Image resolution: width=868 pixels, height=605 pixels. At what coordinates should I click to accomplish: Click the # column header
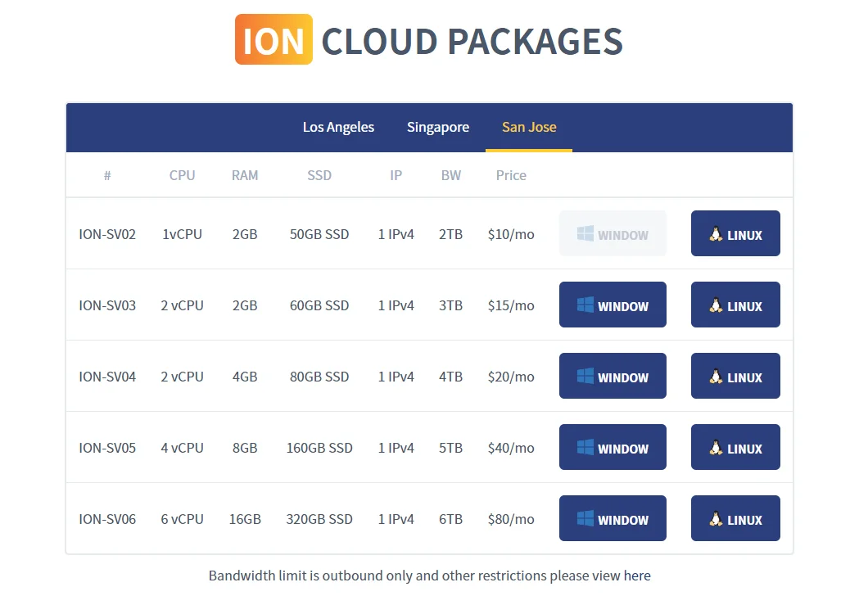pos(107,175)
